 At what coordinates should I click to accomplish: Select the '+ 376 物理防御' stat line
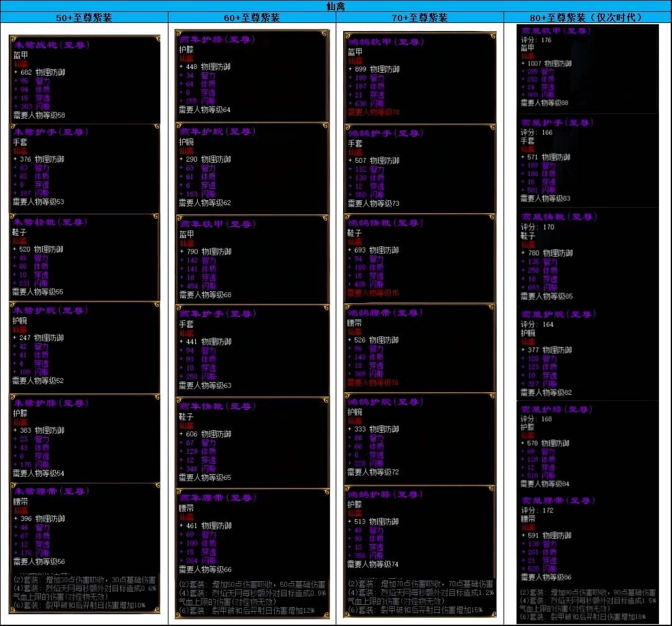point(38,159)
